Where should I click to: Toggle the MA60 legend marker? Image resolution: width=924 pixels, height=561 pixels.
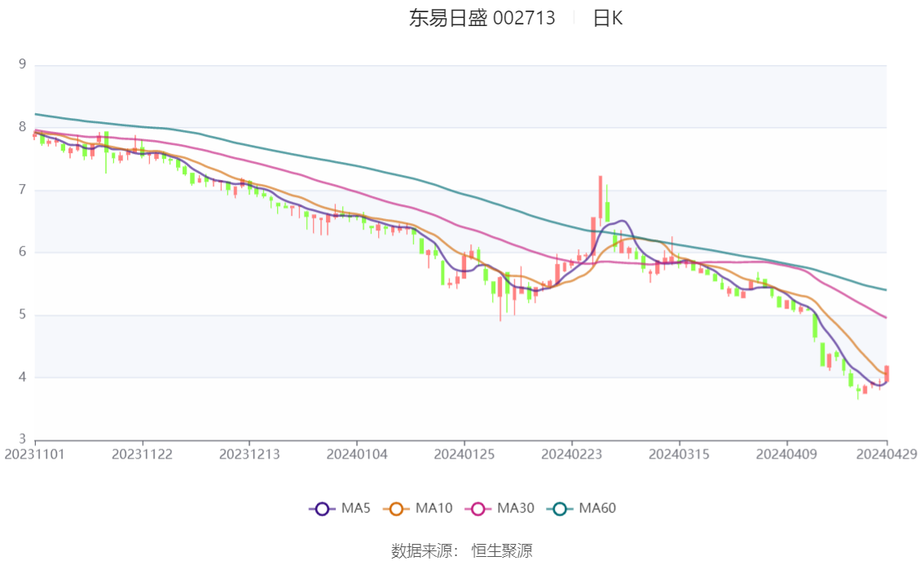559,509
